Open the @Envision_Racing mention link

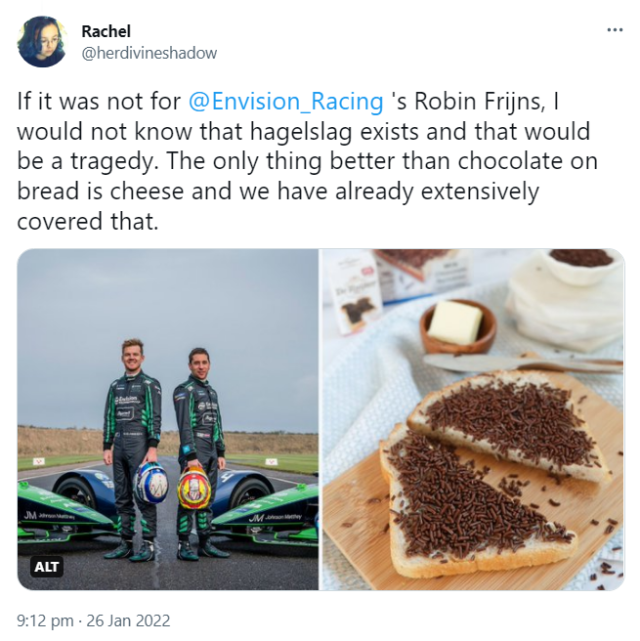[286, 101]
